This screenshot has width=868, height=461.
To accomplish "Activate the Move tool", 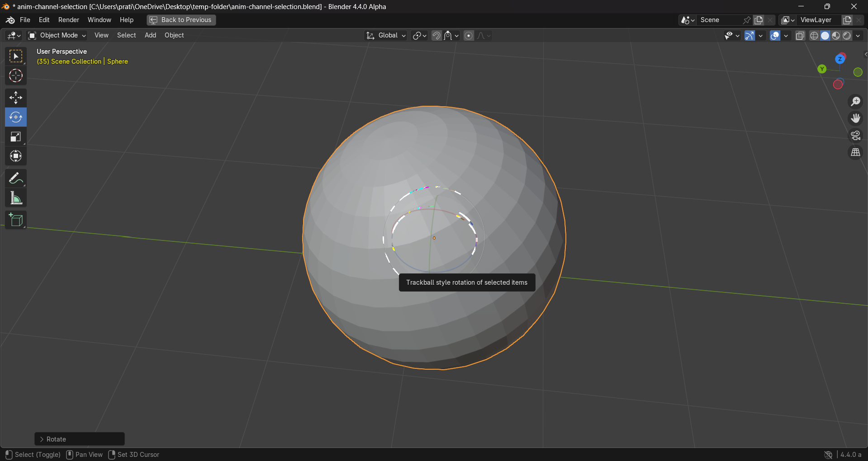I will pos(16,98).
